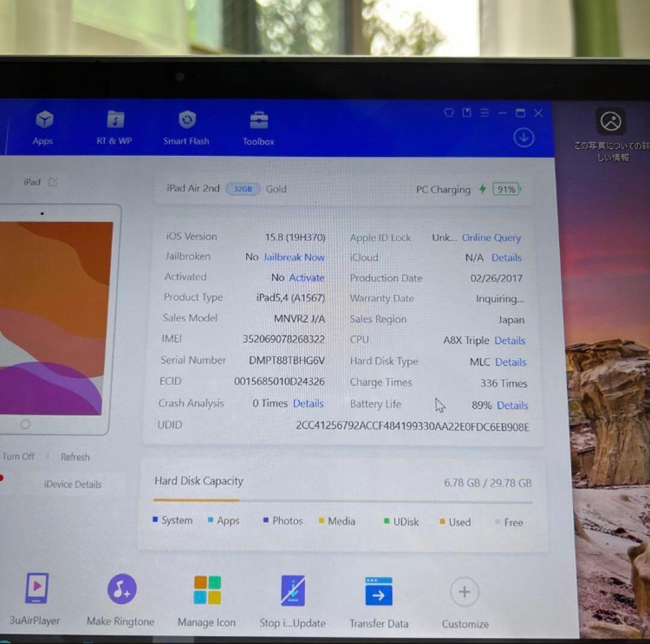Open Crash Analysis Details
The height and width of the screenshot is (644, 650).
pos(308,403)
